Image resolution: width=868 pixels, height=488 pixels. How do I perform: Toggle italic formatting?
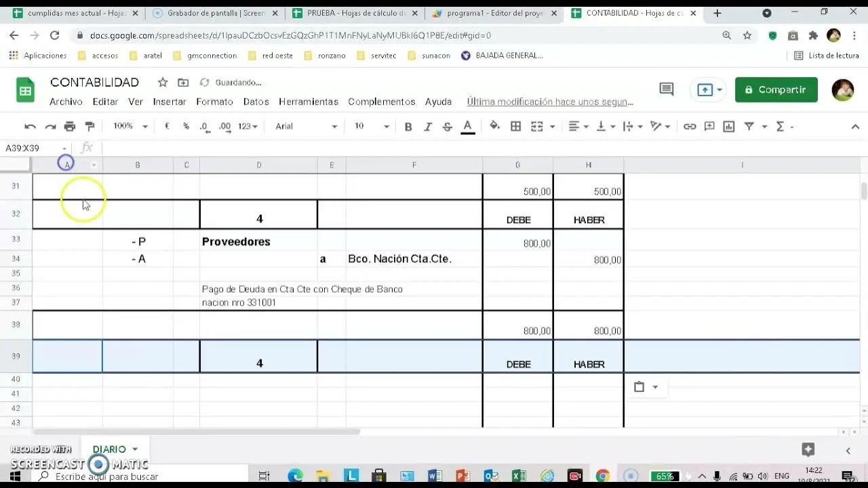[428, 127]
